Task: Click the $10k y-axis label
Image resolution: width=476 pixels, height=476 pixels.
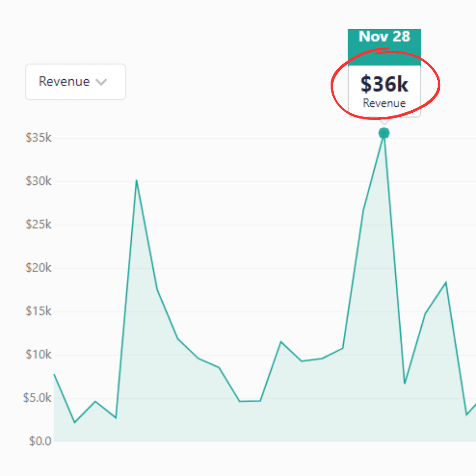Action: click(39, 354)
